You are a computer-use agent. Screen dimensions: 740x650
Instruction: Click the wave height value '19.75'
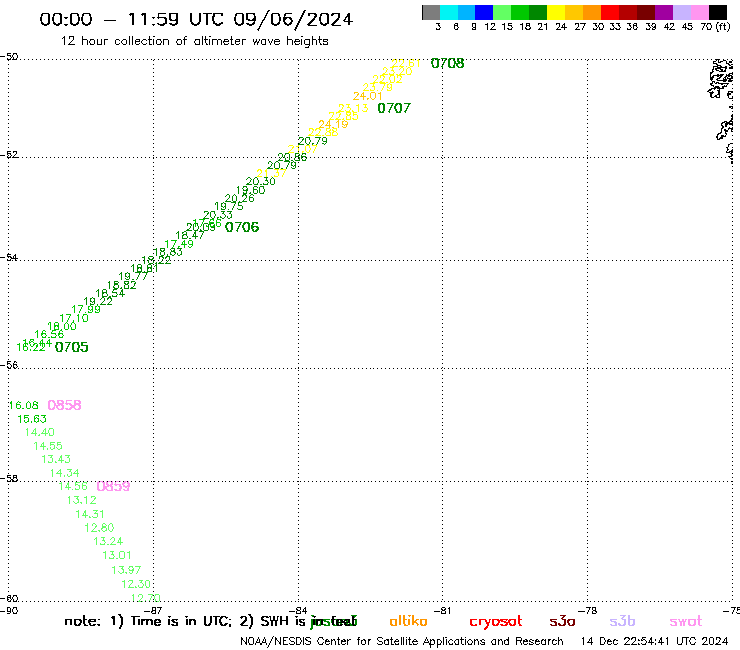point(229,206)
